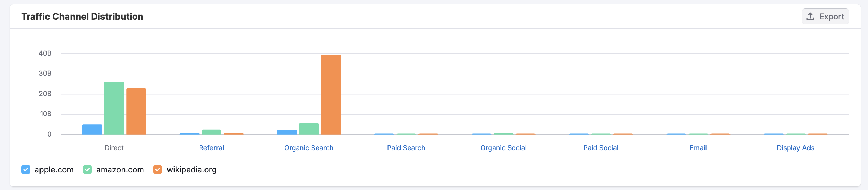The image size is (868, 190).
Task: Click the orange wikipedia.org Direct bar
Action: click(x=136, y=112)
